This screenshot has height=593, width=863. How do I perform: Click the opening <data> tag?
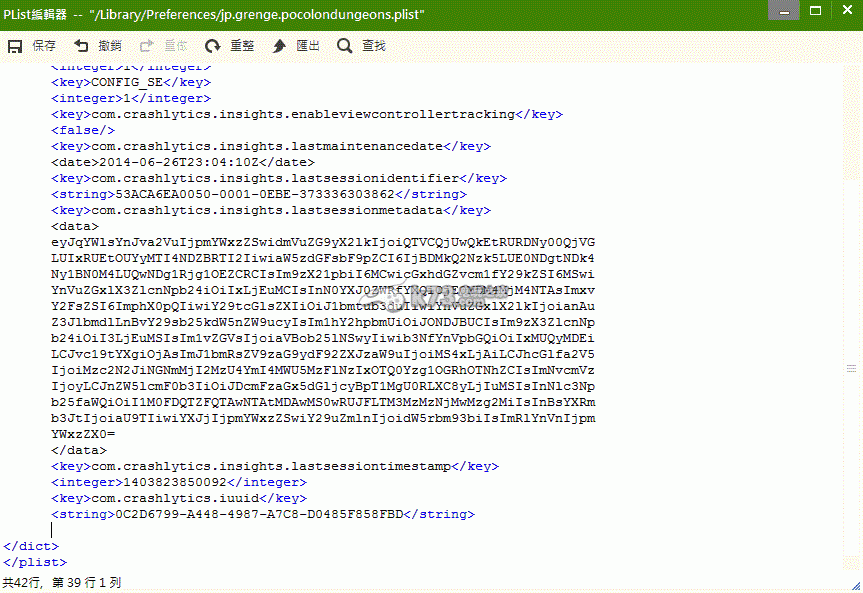tap(74, 226)
